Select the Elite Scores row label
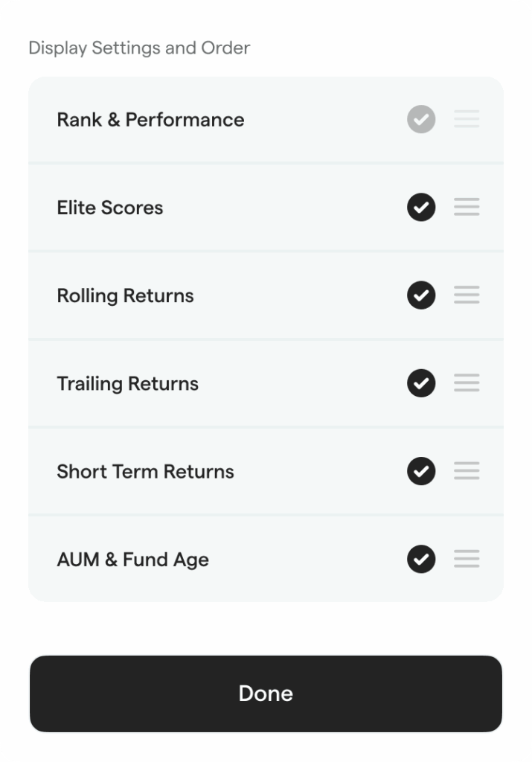The image size is (532, 762). [109, 208]
